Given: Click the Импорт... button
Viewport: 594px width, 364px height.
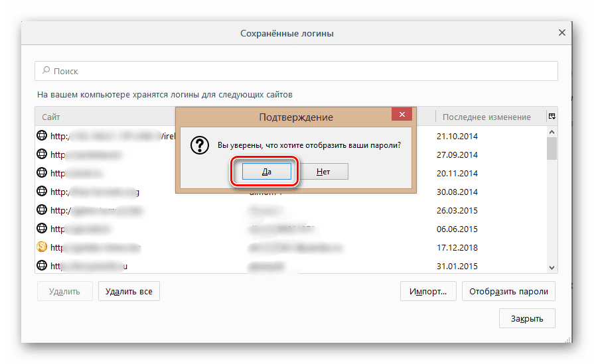Looking at the screenshot, I should [428, 291].
